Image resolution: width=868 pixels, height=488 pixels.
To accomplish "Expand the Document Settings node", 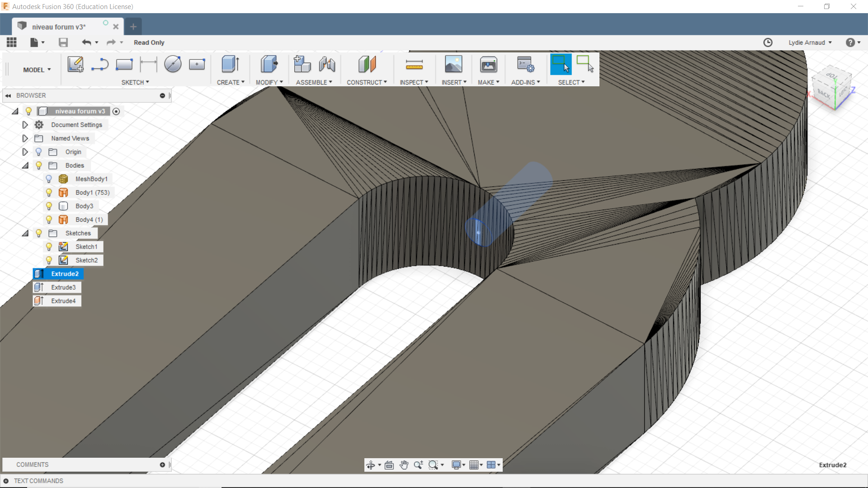I will pos(25,125).
